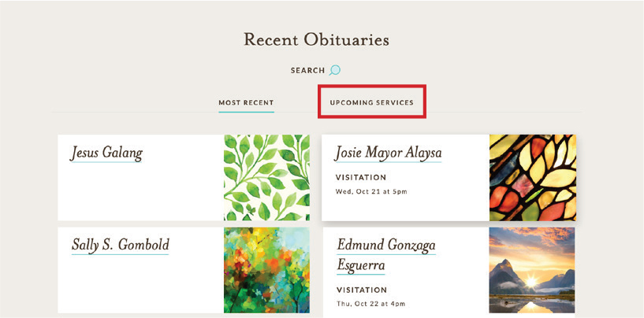Click the search magnifier icon
The image size is (644, 318).
[335, 70]
